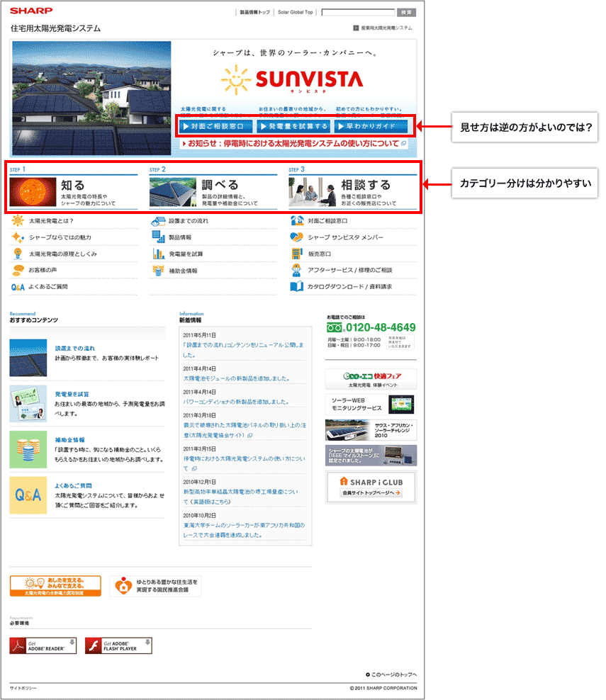The width and height of the screenshot is (606, 700).
Task: Click the 発電量を試算 recommended thumbnail
Action: click(28, 404)
